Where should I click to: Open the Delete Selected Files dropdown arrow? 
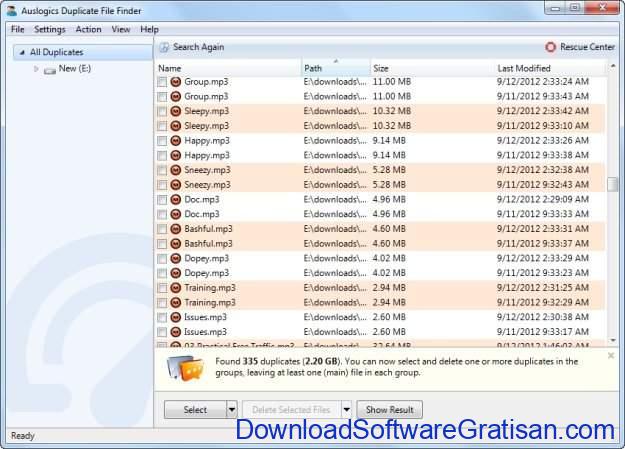346,410
